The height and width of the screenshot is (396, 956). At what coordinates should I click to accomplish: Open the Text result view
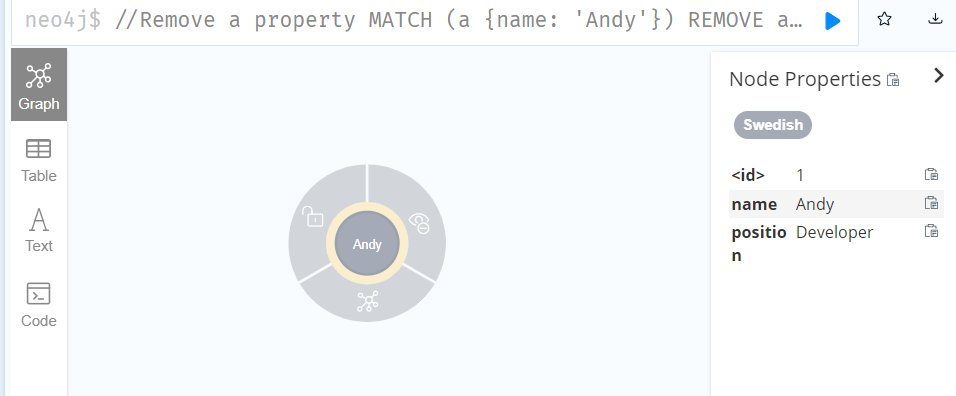tap(39, 230)
